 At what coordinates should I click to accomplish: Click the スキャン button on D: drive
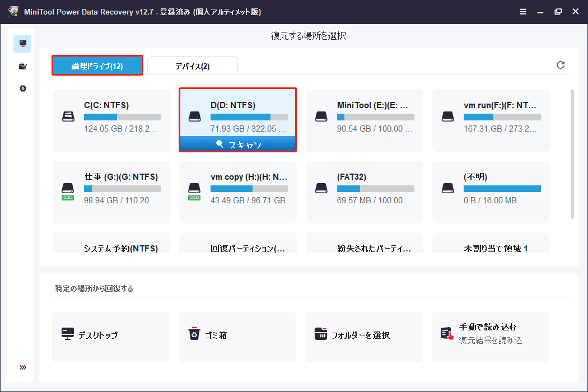(x=237, y=144)
